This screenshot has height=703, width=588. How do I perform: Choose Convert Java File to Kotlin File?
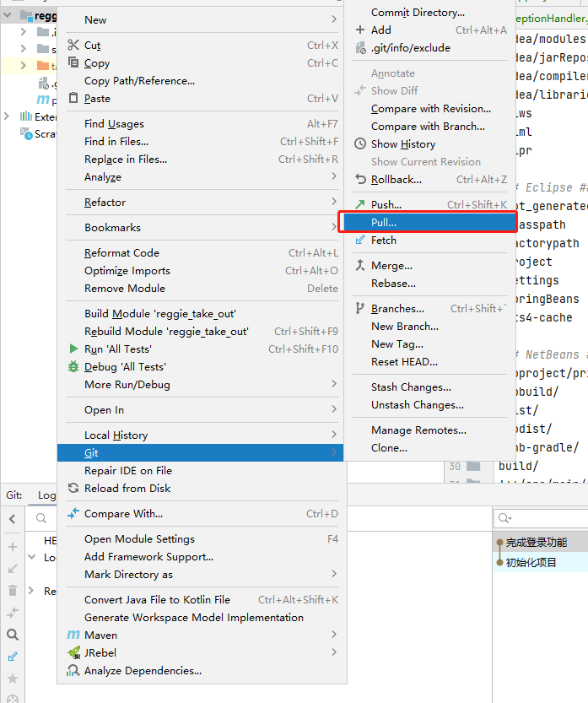coord(202,599)
